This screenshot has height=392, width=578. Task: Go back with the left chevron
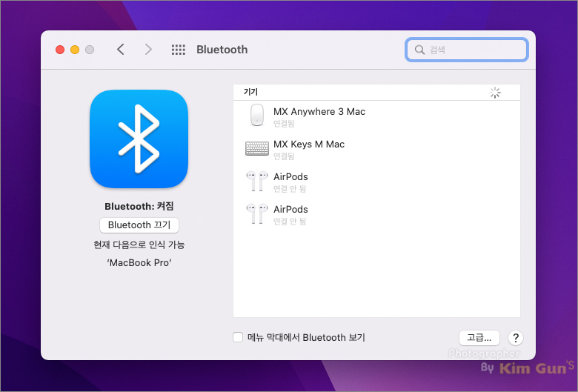point(121,50)
